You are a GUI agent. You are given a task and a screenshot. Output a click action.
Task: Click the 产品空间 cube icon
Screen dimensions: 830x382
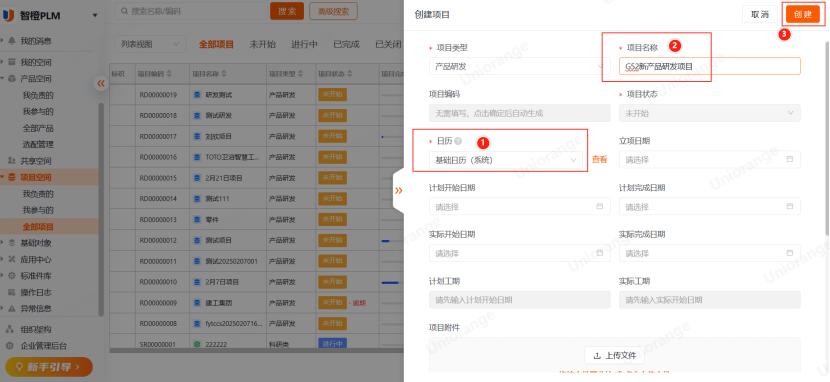[12, 78]
